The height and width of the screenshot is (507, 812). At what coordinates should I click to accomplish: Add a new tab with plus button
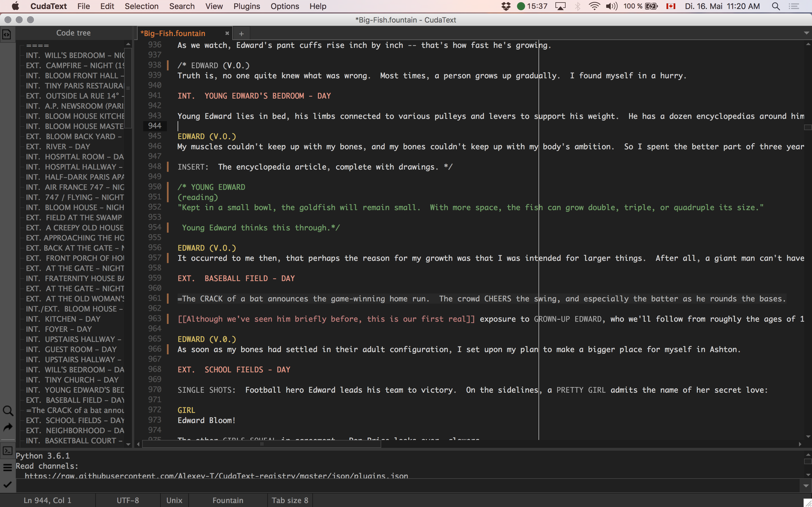tap(241, 34)
